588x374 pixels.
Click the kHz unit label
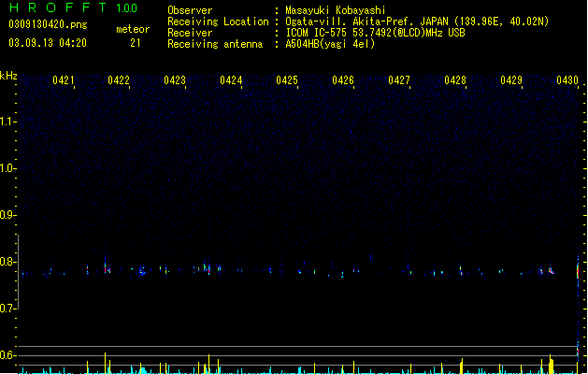[x=8, y=76]
